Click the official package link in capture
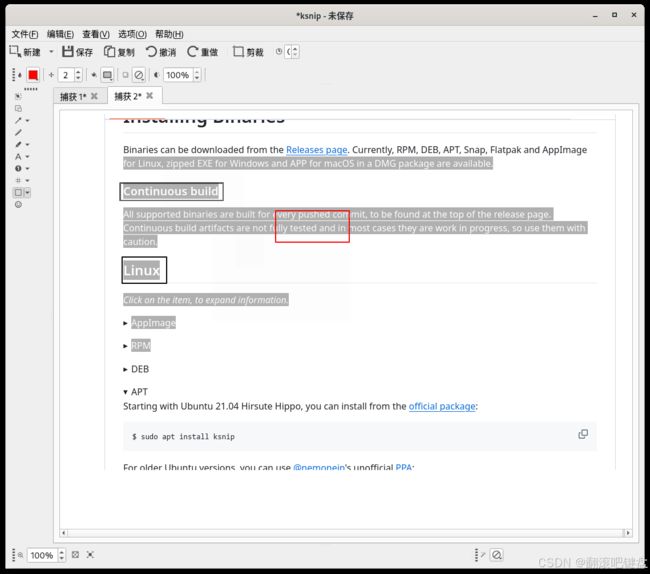The image size is (650, 574). pyautogui.click(x=442, y=406)
